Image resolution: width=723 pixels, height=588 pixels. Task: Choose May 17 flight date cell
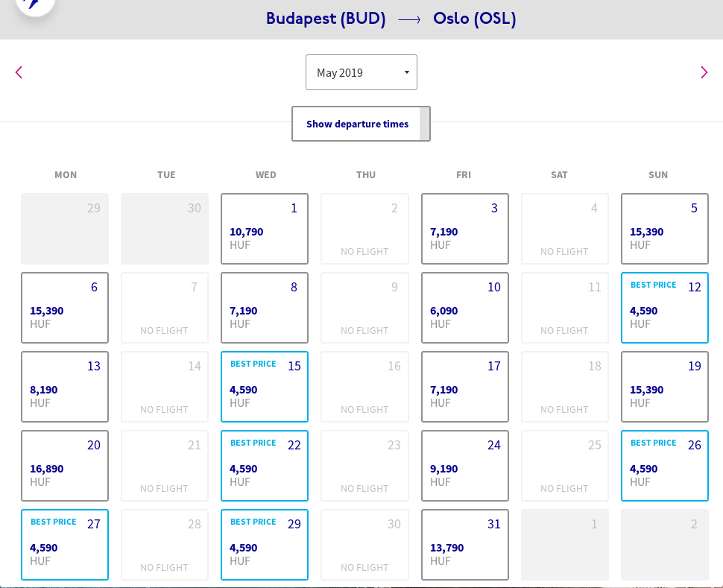tap(464, 387)
